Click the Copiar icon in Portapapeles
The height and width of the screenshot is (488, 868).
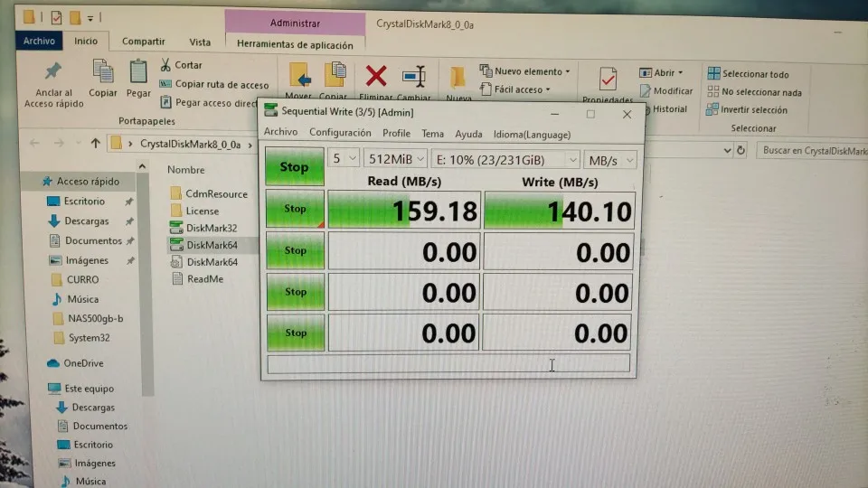(x=103, y=72)
